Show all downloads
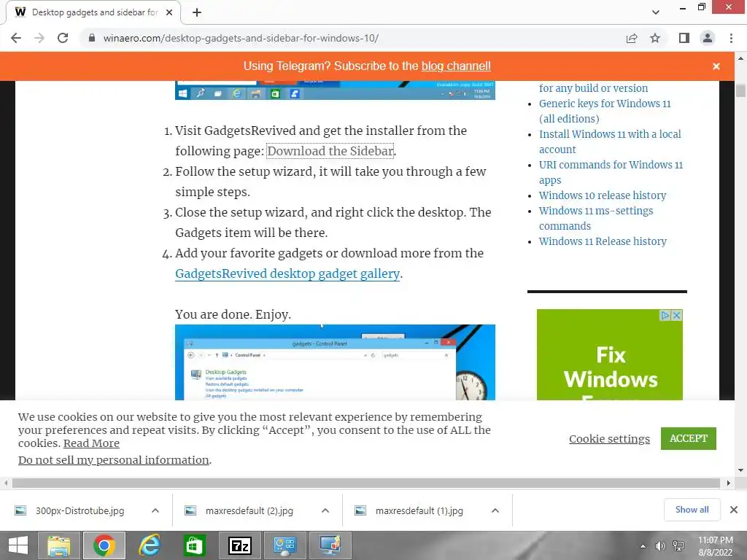747x560 pixels. click(x=692, y=510)
